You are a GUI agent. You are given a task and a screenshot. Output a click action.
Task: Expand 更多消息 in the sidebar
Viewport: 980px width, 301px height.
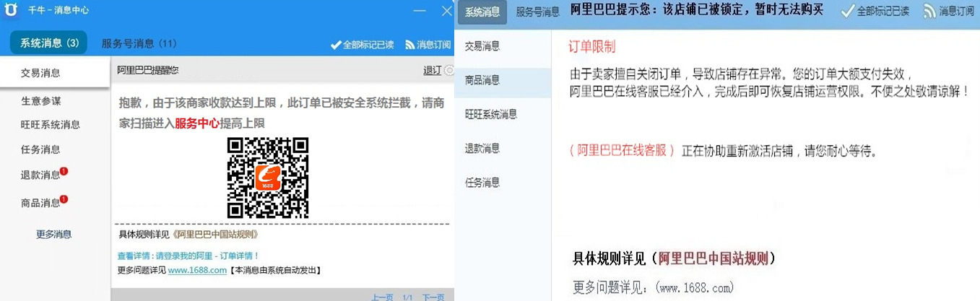point(54,234)
